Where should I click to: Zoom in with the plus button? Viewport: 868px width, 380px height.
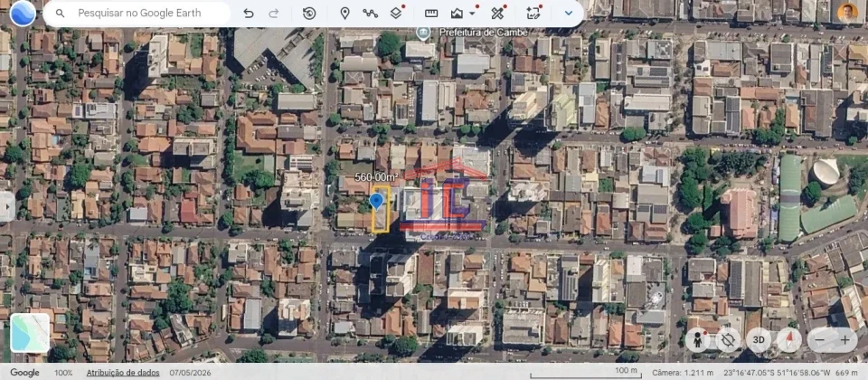coord(844,339)
